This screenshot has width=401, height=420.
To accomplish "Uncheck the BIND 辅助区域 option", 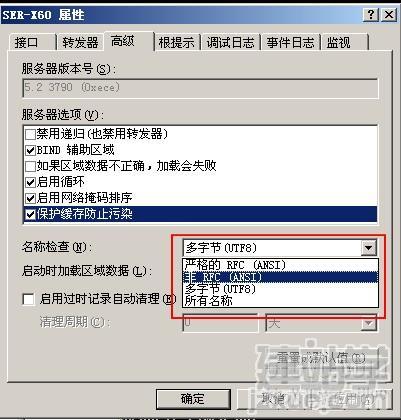I will click(31, 150).
